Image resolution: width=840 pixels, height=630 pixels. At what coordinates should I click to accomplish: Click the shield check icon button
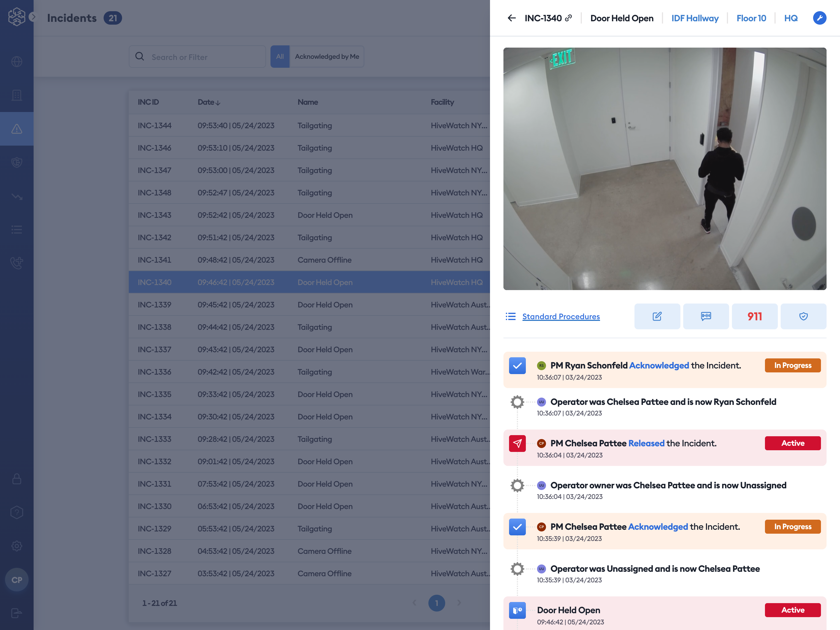803,316
